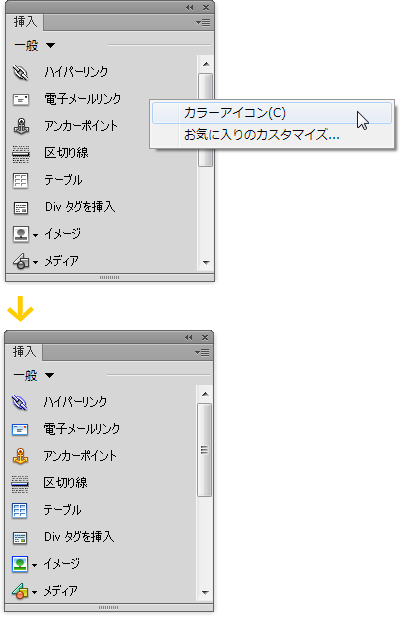
Task: Click the lower panel's vertical scrollbar thumb
Action: pos(204,450)
